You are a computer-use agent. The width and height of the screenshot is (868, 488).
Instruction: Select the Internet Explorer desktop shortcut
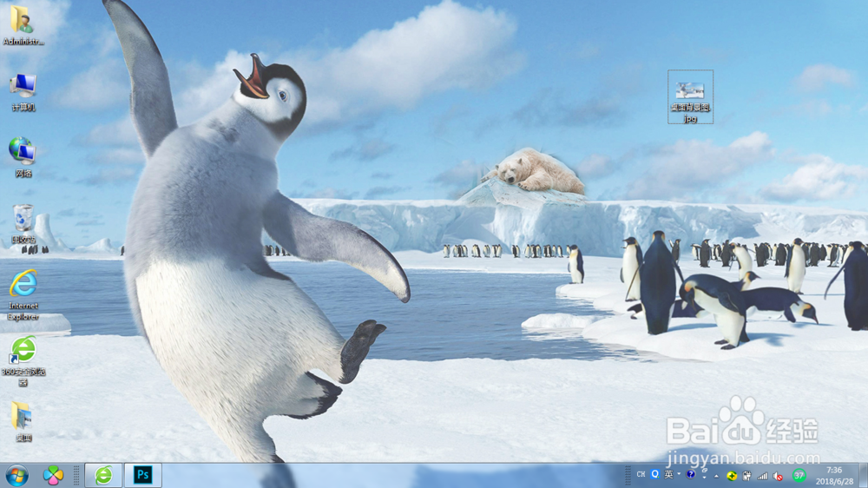(x=23, y=295)
